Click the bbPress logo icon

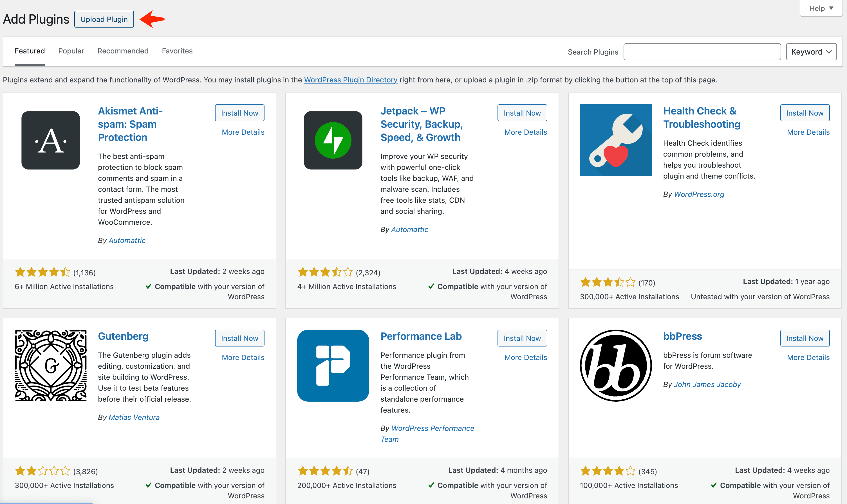point(616,365)
